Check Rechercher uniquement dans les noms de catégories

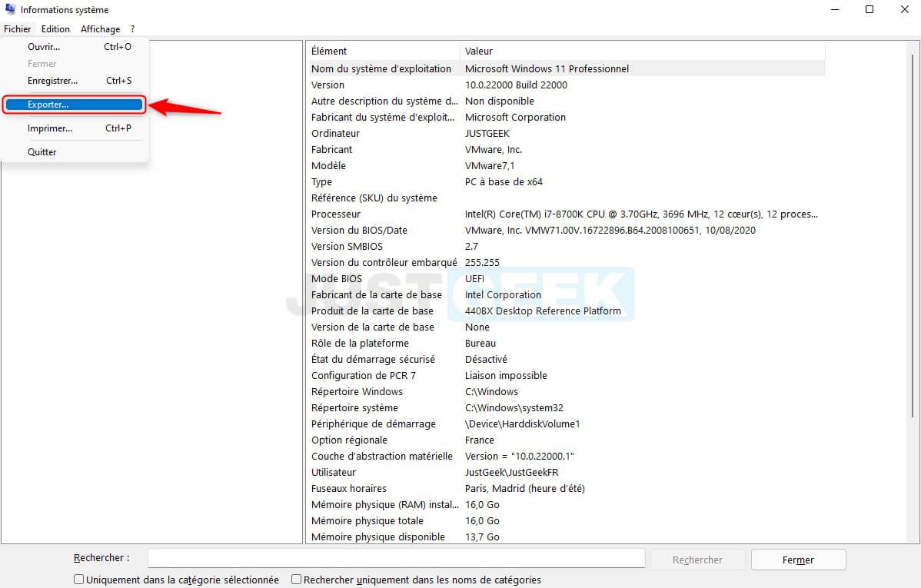(417, 580)
